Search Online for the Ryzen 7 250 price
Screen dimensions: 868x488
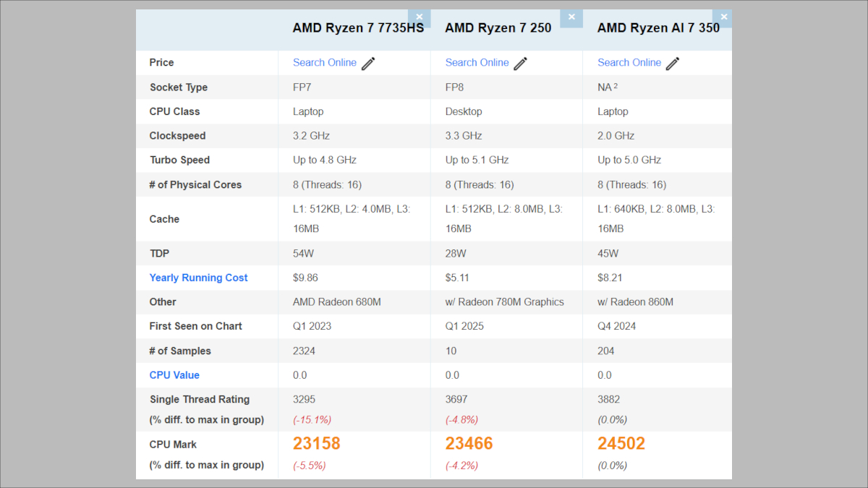pos(477,62)
